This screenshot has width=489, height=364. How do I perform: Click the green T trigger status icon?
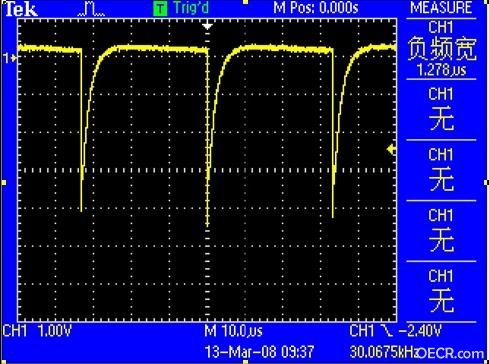coord(160,9)
